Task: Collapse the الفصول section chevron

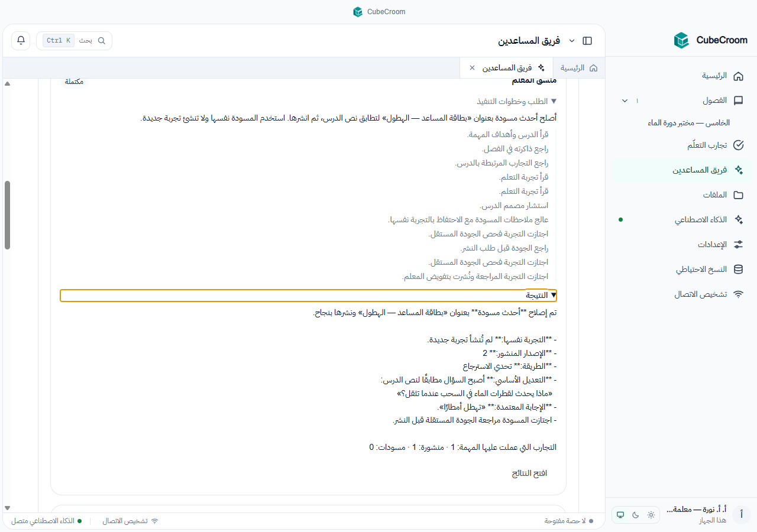Action: pos(625,100)
